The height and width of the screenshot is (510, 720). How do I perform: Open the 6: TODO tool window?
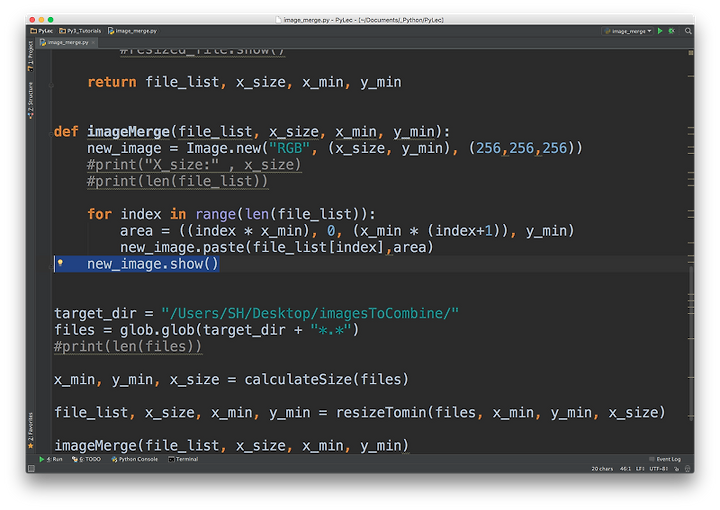tap(86, 459)
